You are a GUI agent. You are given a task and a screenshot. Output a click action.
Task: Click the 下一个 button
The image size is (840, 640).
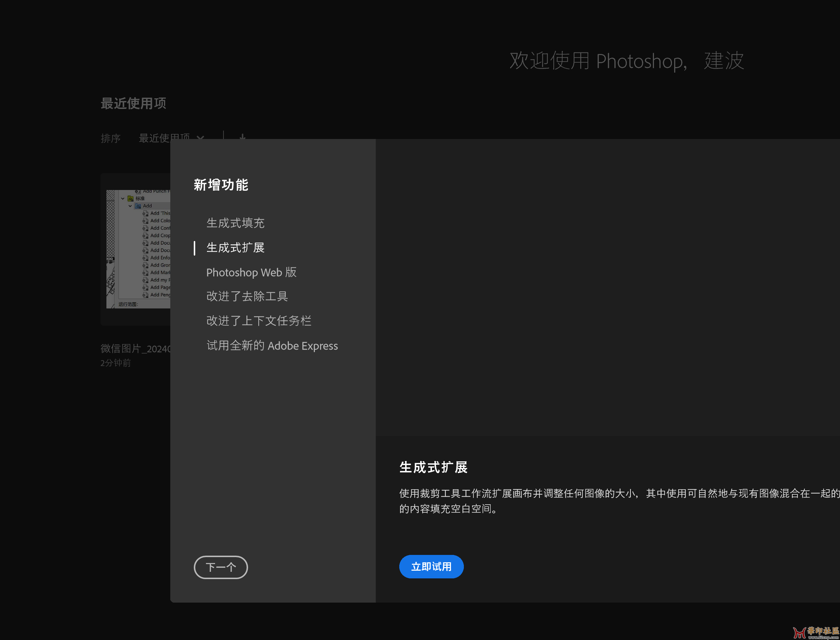coord(221,567)
